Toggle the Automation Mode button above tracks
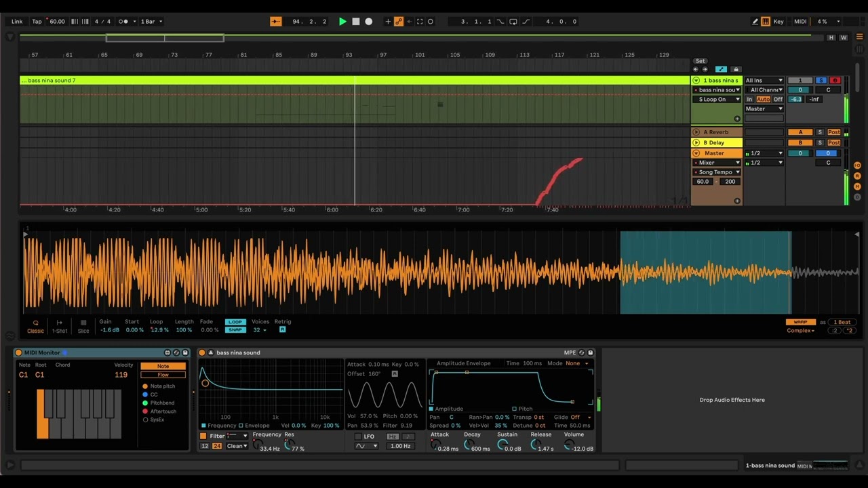Viewport: 868px width, 488px height. 720,69
